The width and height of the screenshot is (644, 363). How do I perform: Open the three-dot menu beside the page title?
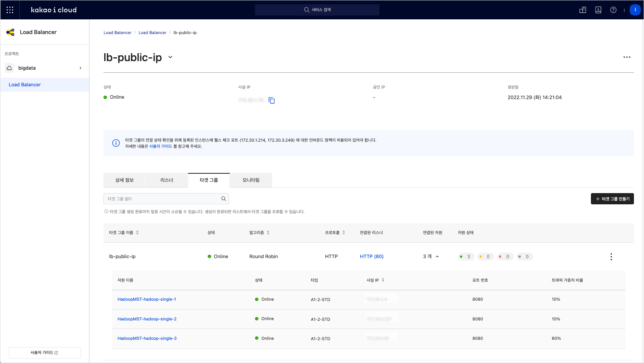click(x=627, y=57)
